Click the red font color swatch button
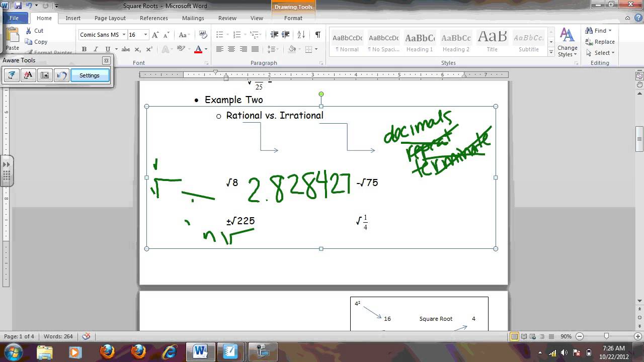Viewport: 644px width, 362px height. tap(198, 49)
